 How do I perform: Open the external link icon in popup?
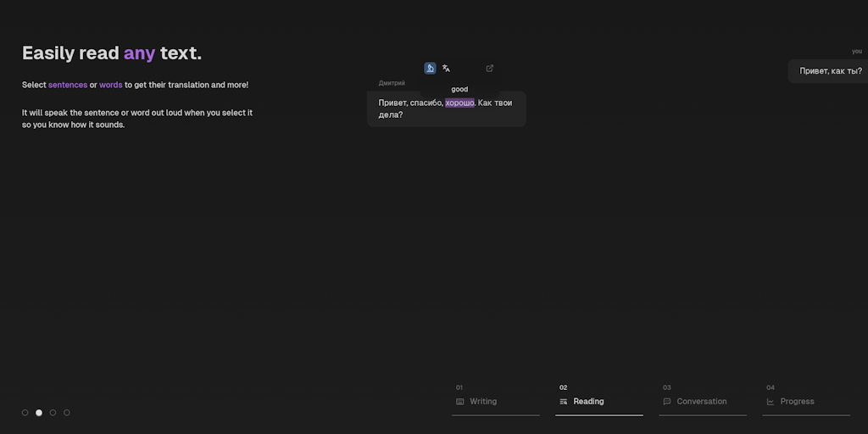pyautogui.click(x=489, y=68)
